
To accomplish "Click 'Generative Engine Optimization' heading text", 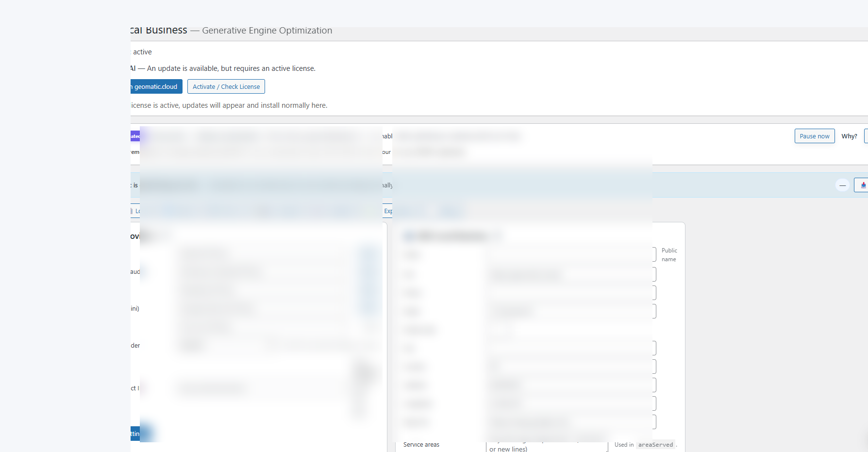I will [267, 31].
